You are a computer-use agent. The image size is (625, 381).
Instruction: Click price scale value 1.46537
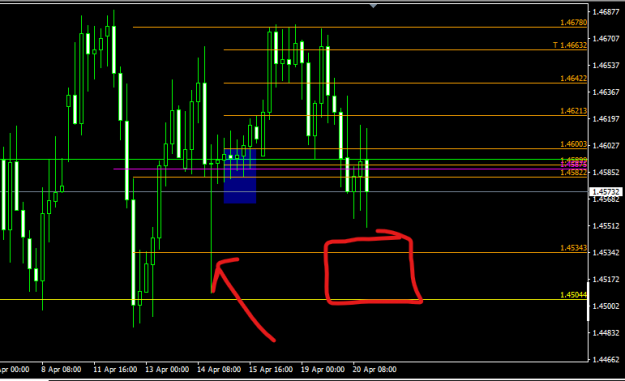point(606,65)
